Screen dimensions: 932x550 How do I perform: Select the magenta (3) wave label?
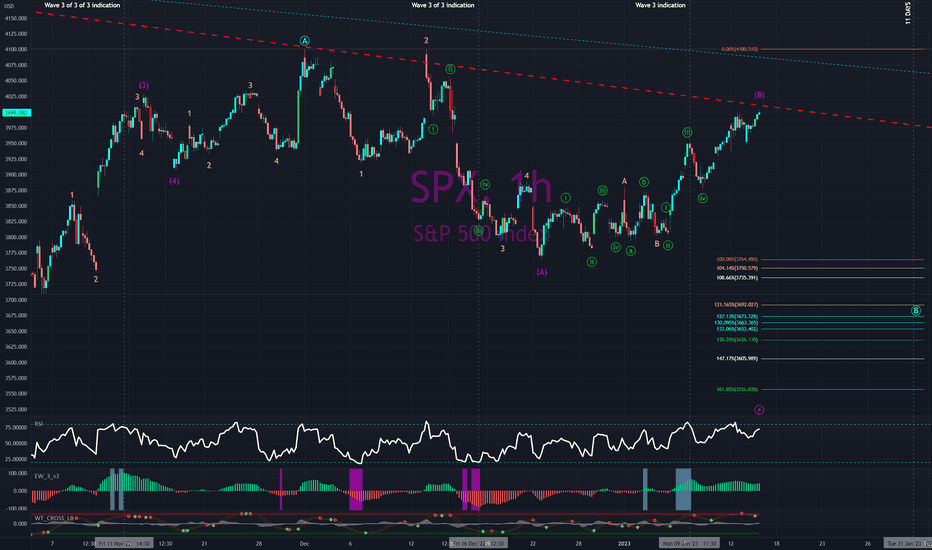pyautogui.click(x=143, y=86)
